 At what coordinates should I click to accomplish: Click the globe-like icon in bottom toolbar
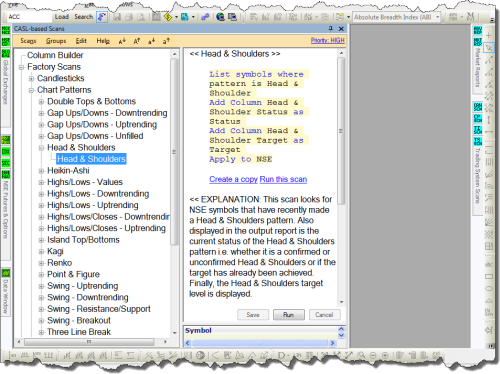200,355
